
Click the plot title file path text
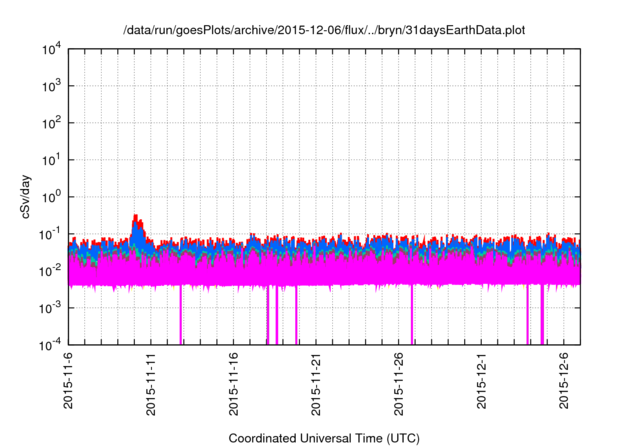click(x=324, y=30)
